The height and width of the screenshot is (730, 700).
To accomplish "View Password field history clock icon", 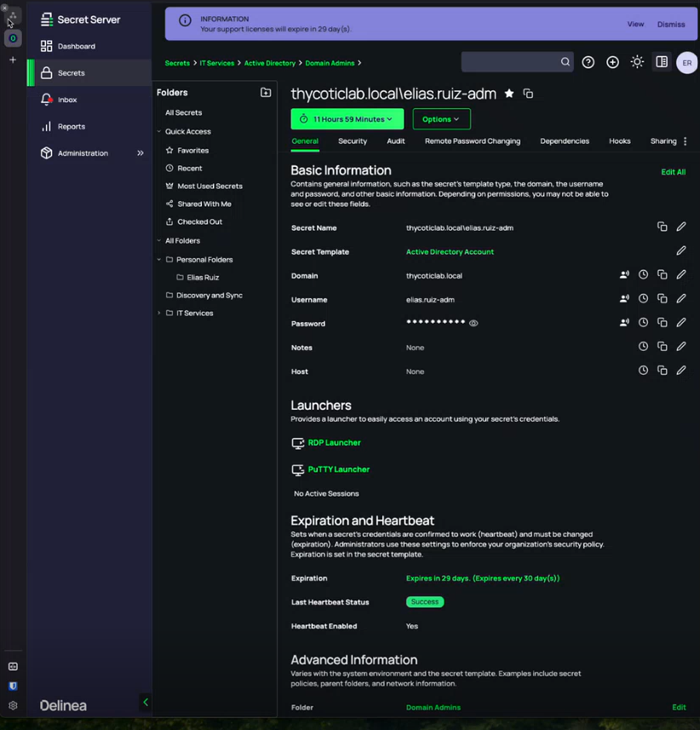I will tap(643, 323).
